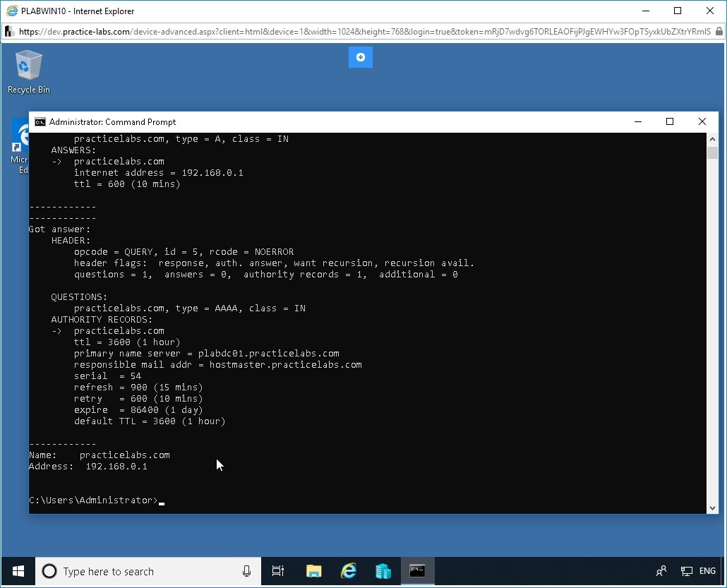
Task: Open the Microsoft Edge desktop shortcut
Action: [20, 146]
